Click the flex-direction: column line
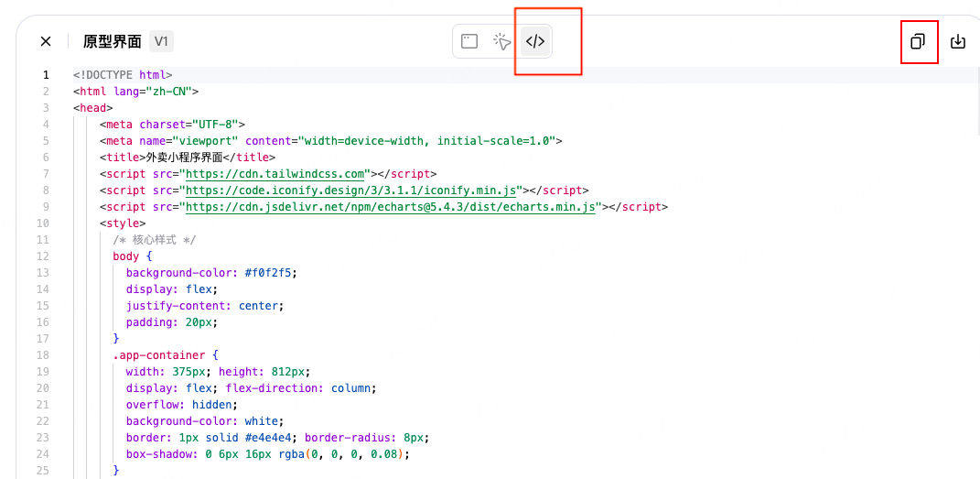This screenshot has height=479, width=980. [301, 387]
